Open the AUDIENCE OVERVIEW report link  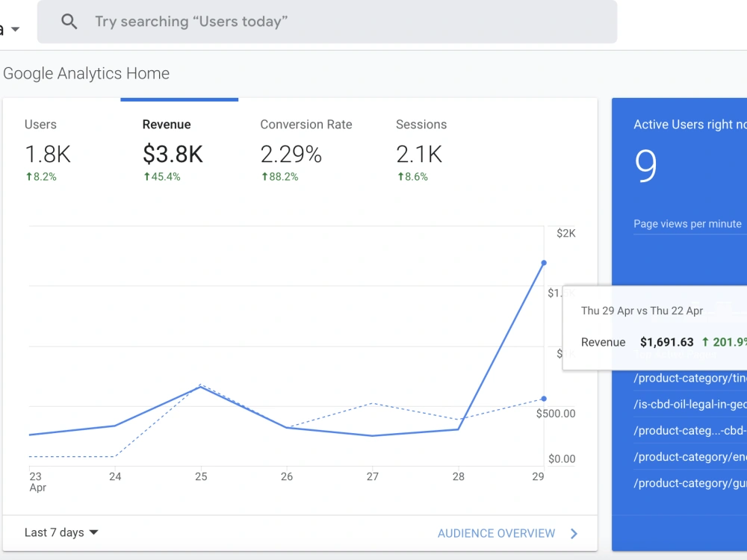497,533
